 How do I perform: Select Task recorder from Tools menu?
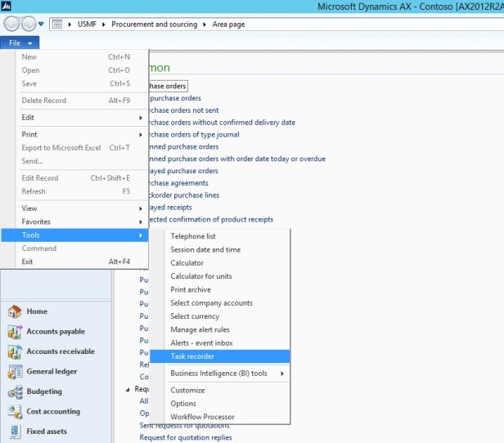[x=192, y=356]
